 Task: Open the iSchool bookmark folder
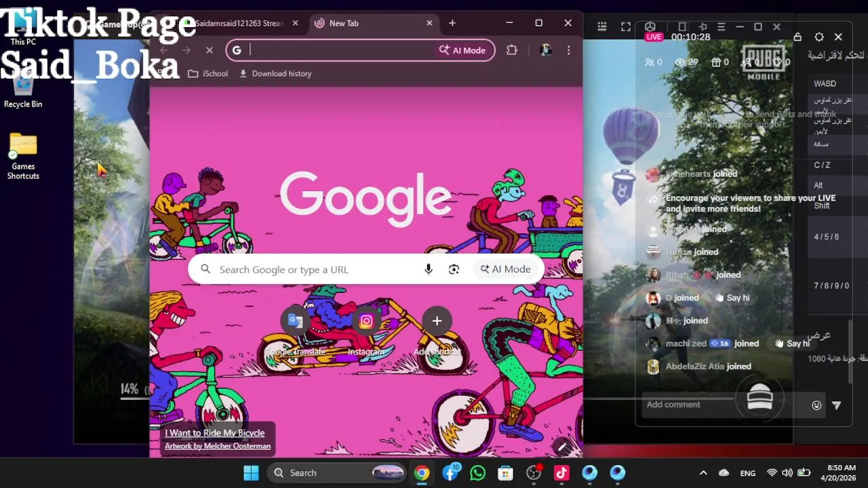tap(208, 73)
